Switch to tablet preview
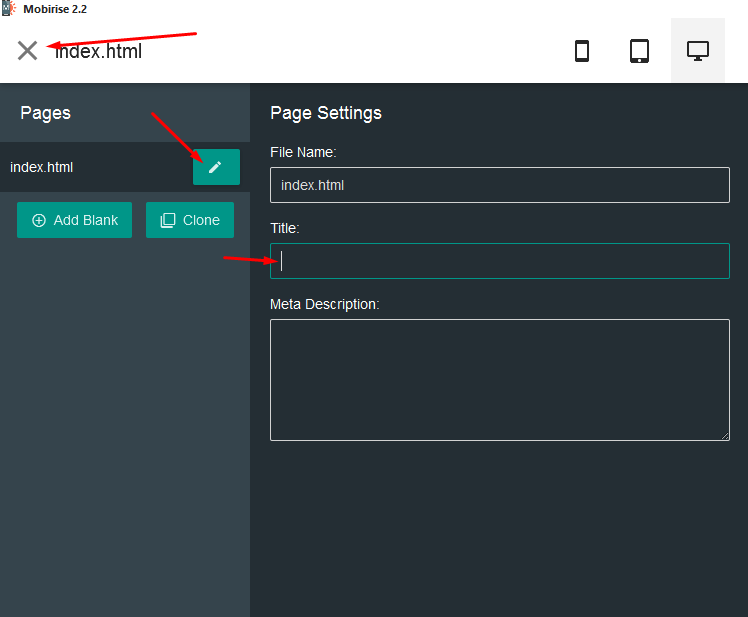The image size is (748, 617). (639, 51)
